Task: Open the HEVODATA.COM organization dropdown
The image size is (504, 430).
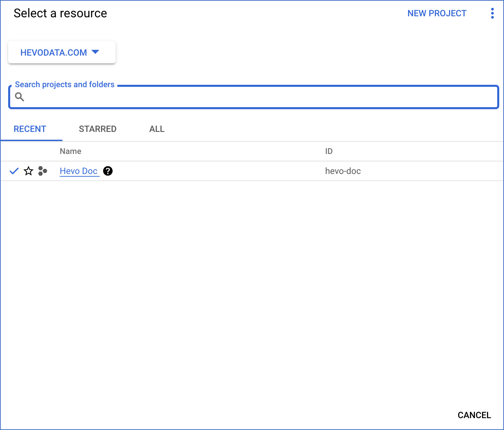Action: [62, 52]
